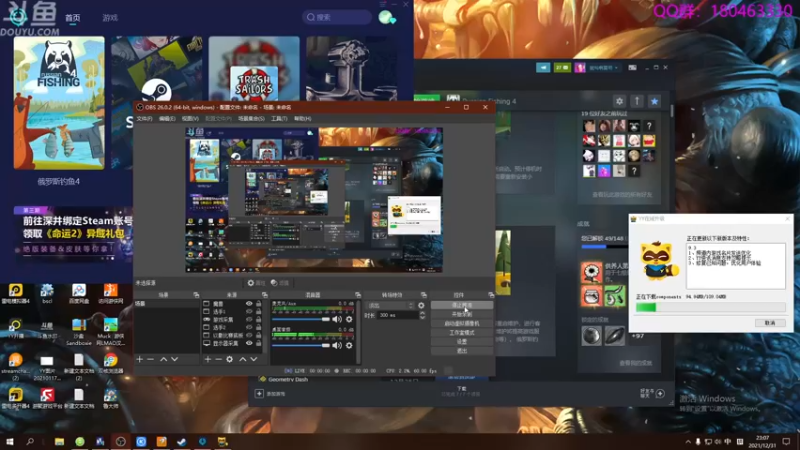The width and height of the screenshot is (800, 450).
Task: Open the 帮助(H) menu in OBS
Action: pyautogui.click(x=302, y=119)
